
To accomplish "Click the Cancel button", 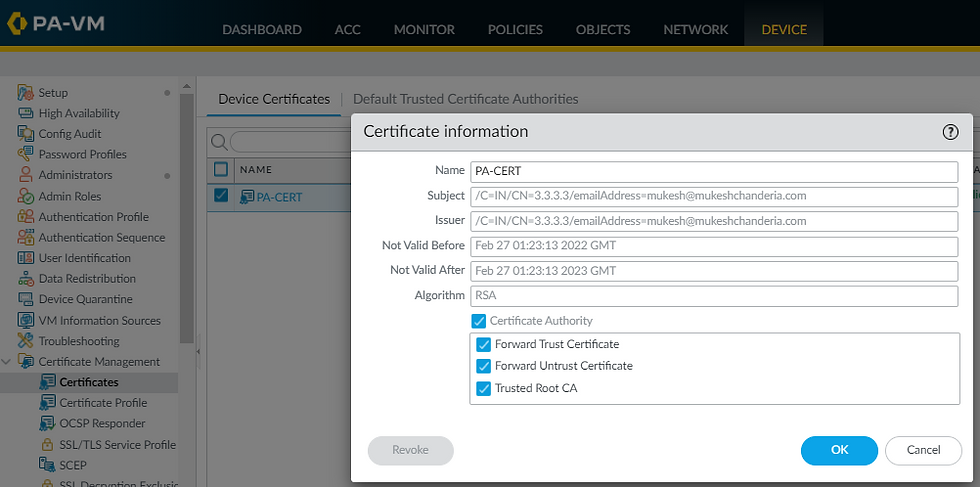I will coord(923,450).
